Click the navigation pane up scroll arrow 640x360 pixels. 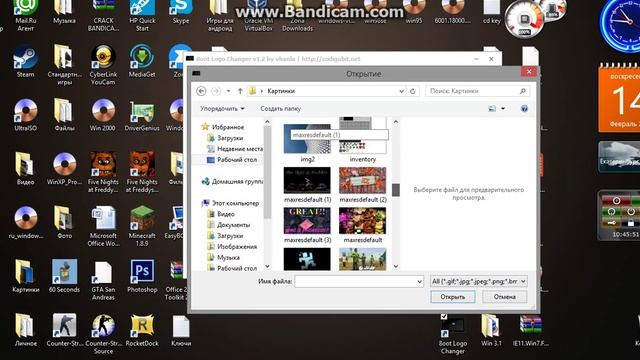pos(267,122)
